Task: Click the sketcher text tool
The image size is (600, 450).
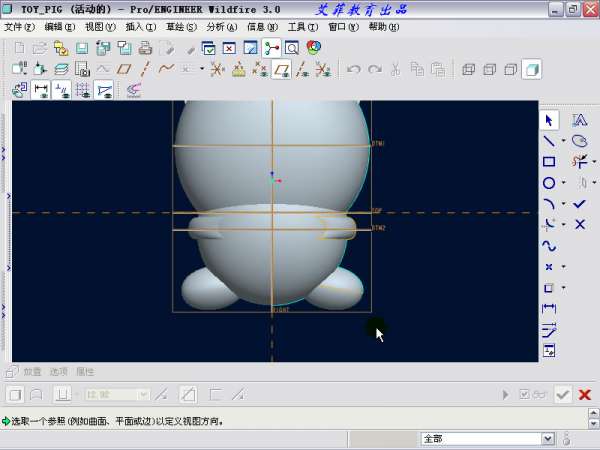Action: (579, 120)
